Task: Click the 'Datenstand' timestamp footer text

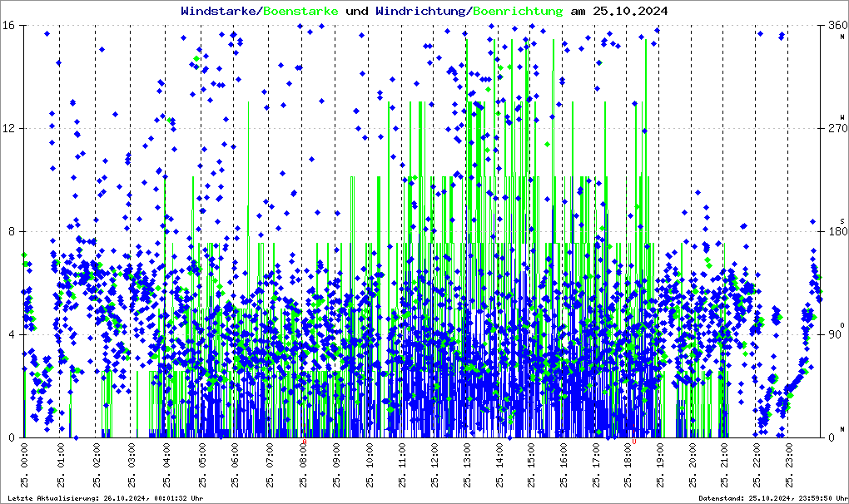Action: (772, 498)
